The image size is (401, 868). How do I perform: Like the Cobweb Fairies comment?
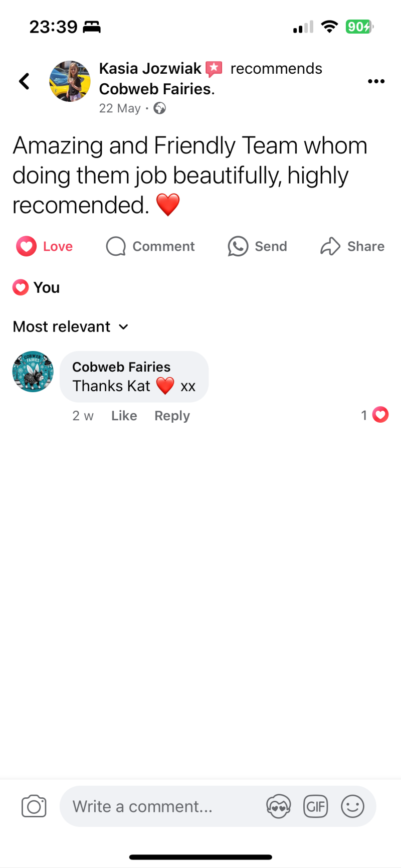[124, 416]
